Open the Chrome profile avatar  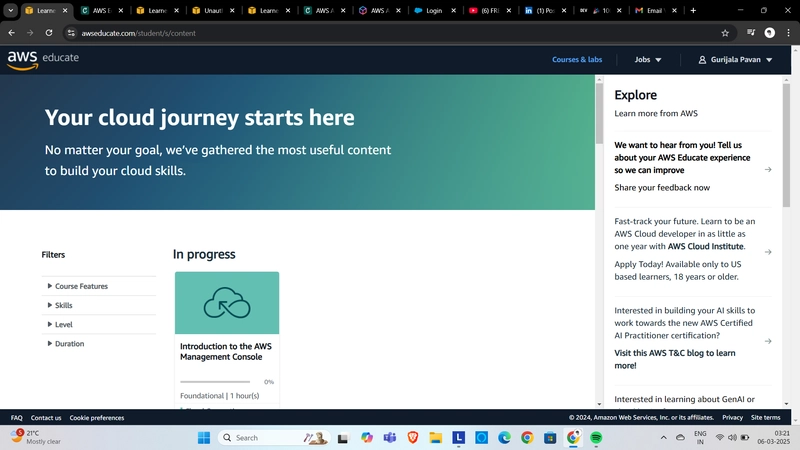tap(770, 33)
